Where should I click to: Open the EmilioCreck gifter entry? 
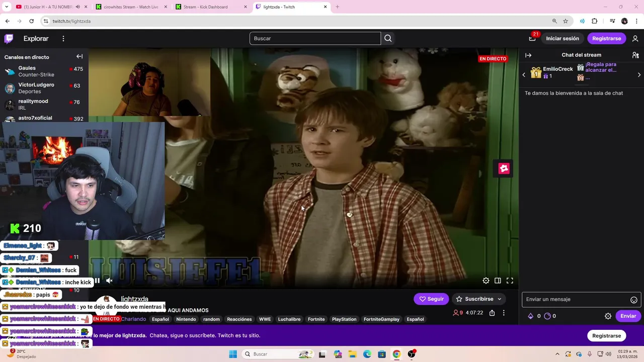tap(551, 73)
